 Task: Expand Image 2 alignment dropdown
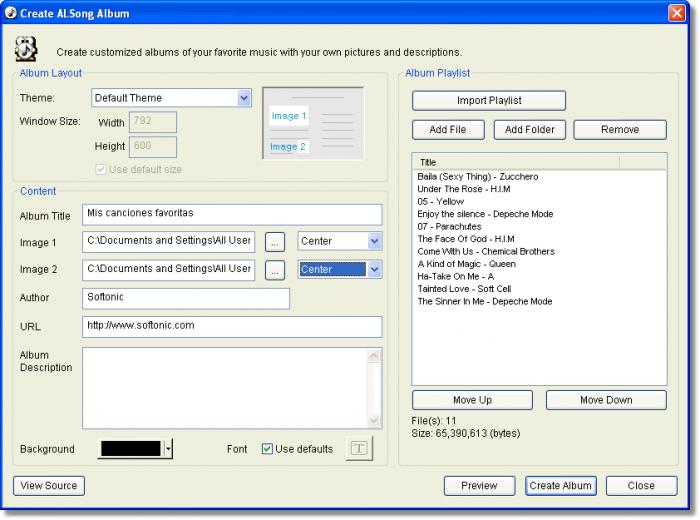click(x=374, y=270)
